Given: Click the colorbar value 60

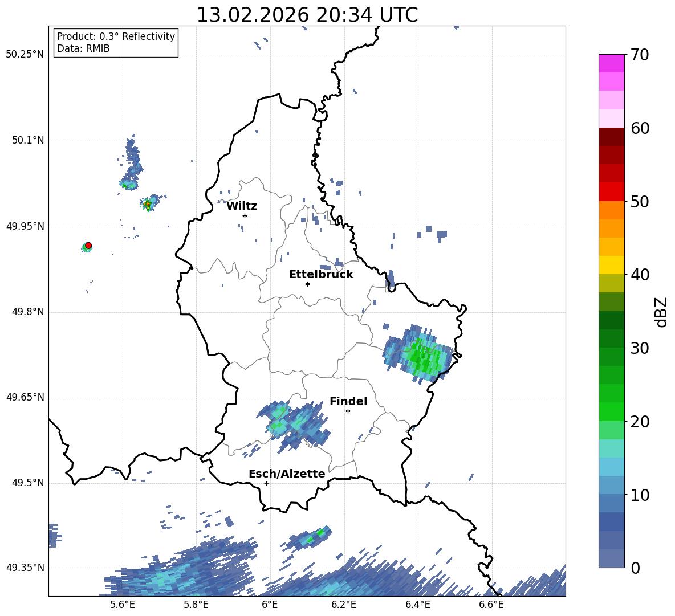Looking at the screenshot, I should click(640, 128).
